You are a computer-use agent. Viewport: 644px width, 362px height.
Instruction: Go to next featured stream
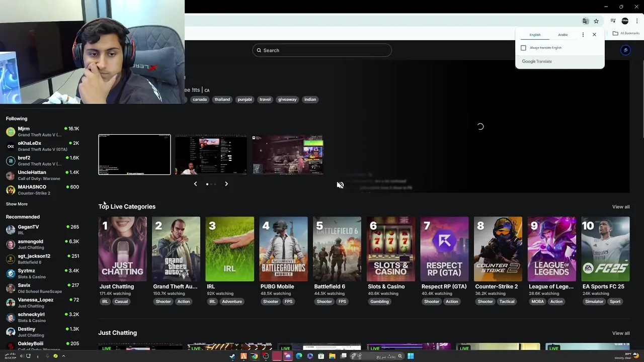[x=226, y=184]
